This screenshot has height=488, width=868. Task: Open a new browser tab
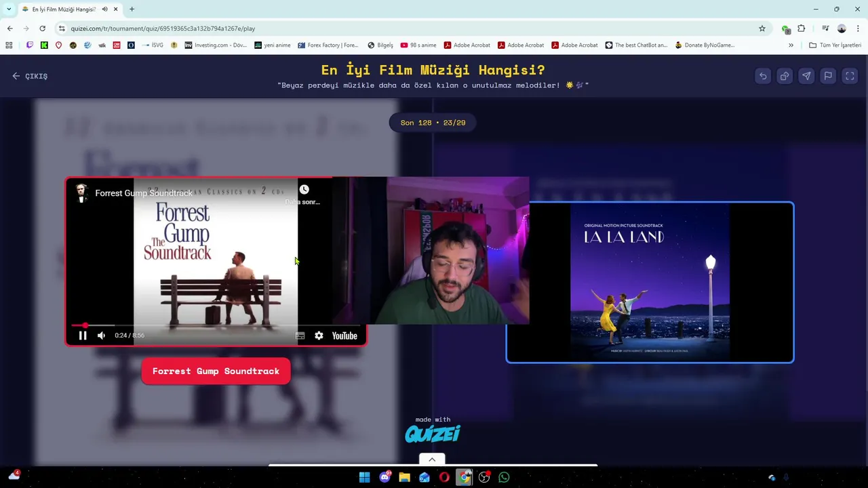pyautogui.click(x=132, y=9)
